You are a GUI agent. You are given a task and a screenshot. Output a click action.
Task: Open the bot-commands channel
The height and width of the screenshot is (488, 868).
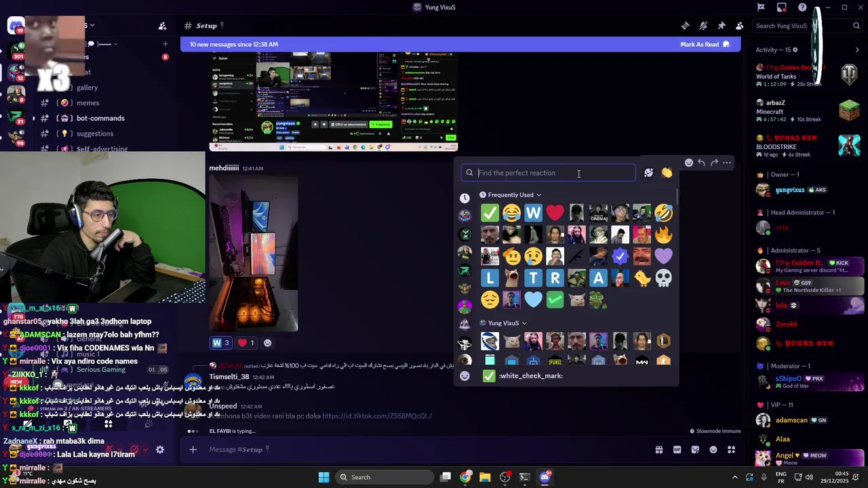[x=100, y=118]
